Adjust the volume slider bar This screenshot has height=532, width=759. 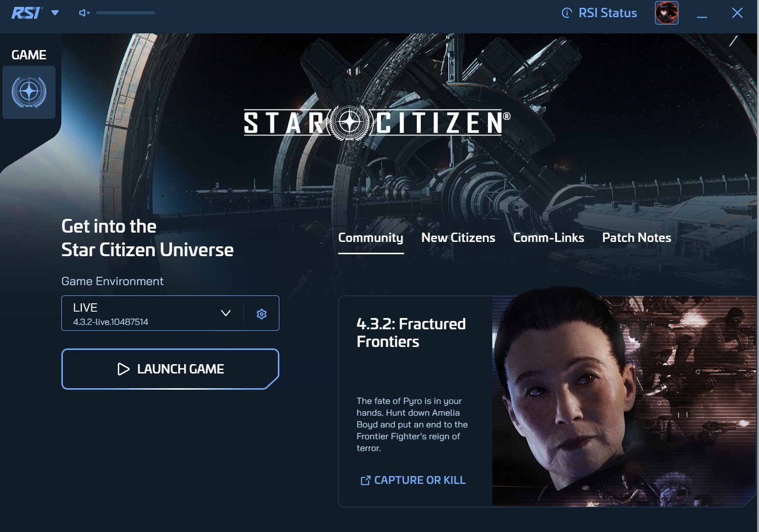(126, 13)
